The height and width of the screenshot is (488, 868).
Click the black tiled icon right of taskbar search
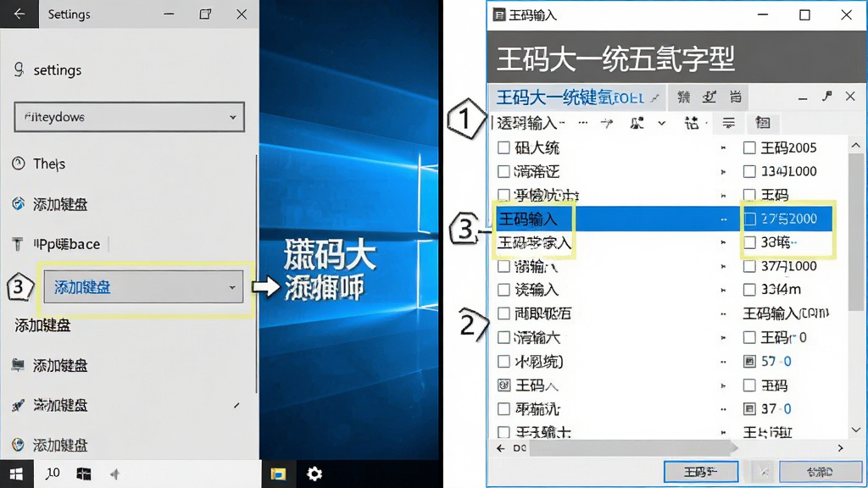(84, 474)
